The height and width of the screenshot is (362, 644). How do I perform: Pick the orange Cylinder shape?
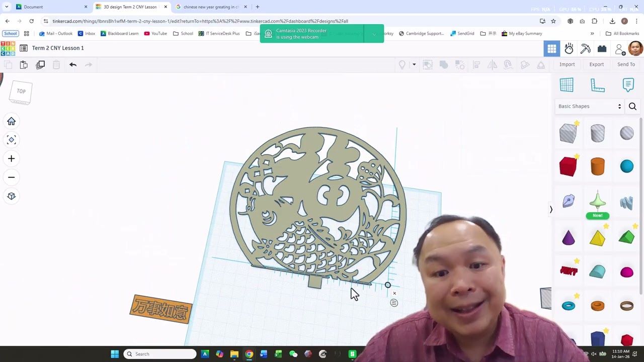tap(597, 166)
